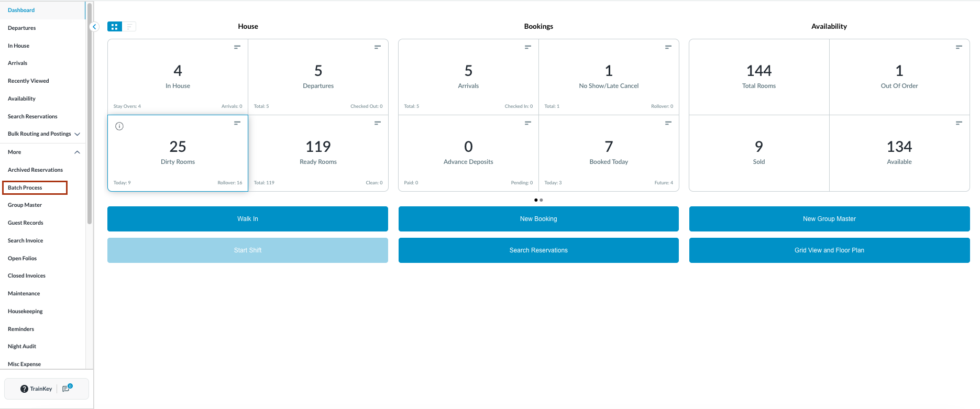The image size is (980, 409).
Task: Open the TrainKey help icon
Action: 24,389
